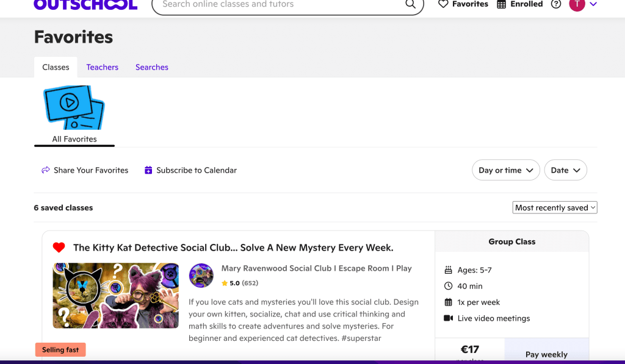Unfavorite the Kitty Kat Detective class heart

(59, 248)
